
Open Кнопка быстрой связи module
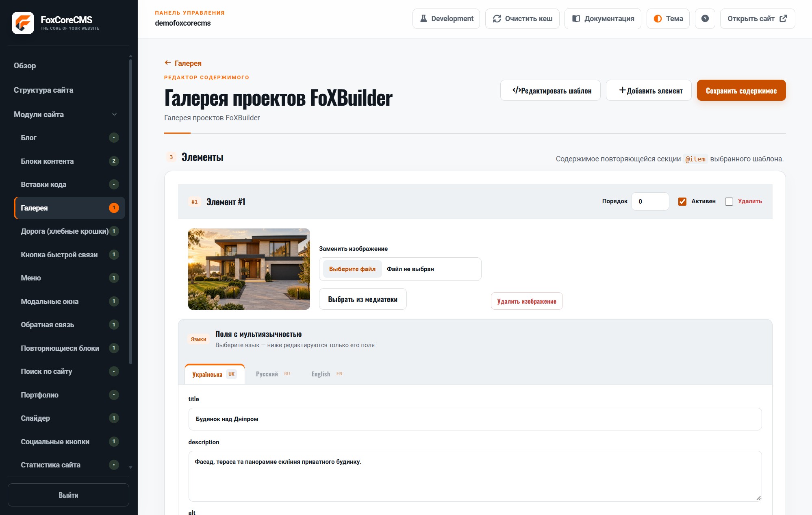pos(69,255)
